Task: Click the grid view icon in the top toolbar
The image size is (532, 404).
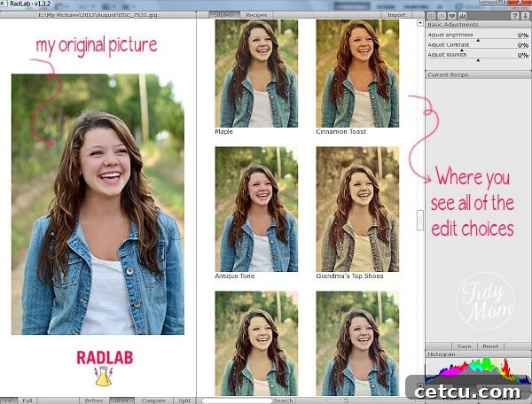Action: pos(431,16)
